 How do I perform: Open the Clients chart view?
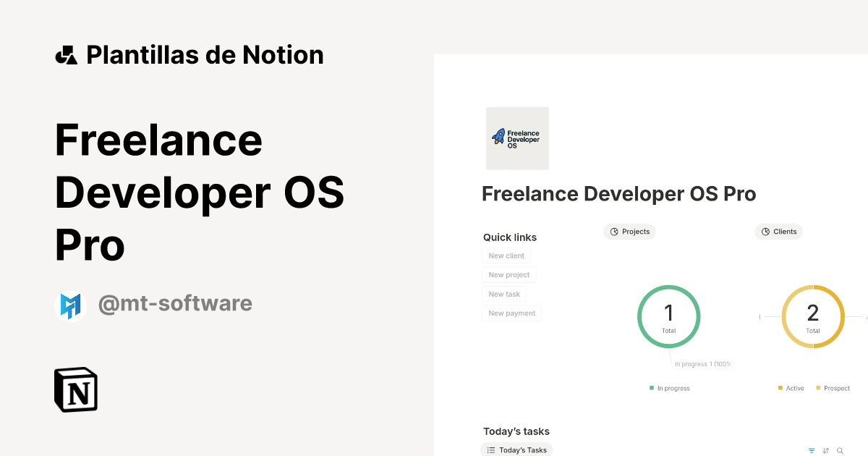779,231
